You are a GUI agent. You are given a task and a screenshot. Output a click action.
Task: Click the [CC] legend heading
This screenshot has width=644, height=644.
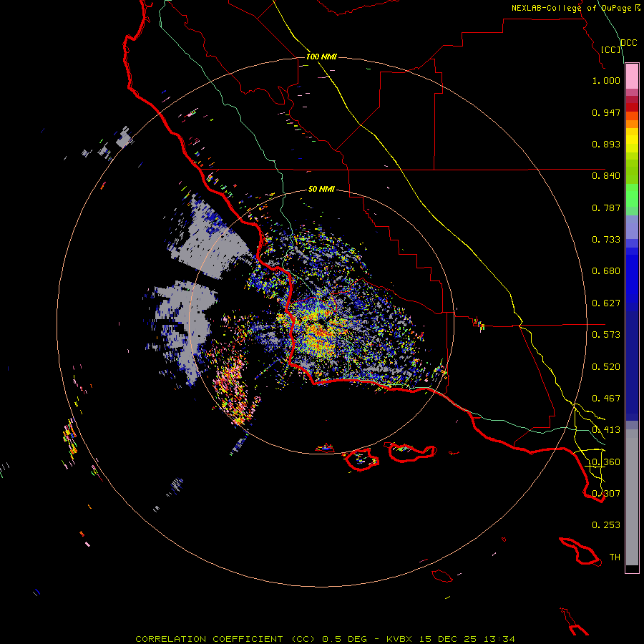coord(611,49)
